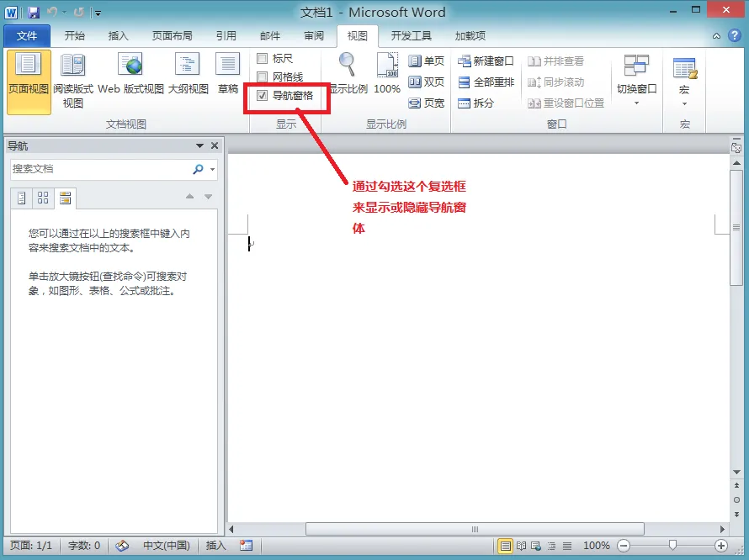749x560 pixels.
Task: Click 中文(中国) language in status bar
Action: point(167,545)
